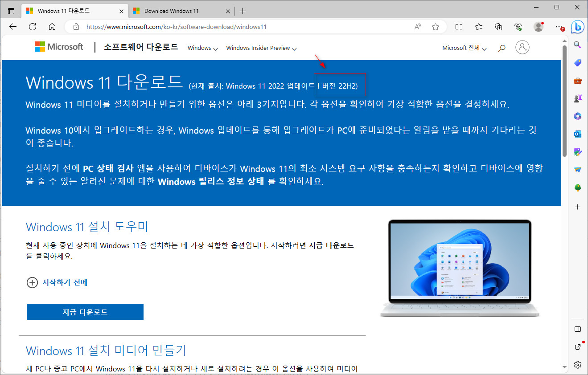
Task: Open Image Creator in the sidebar
Action: 578,152
